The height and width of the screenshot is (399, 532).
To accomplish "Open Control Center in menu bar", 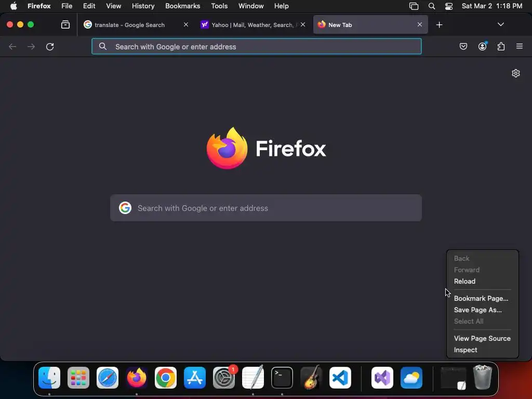I will click(449, 6).
